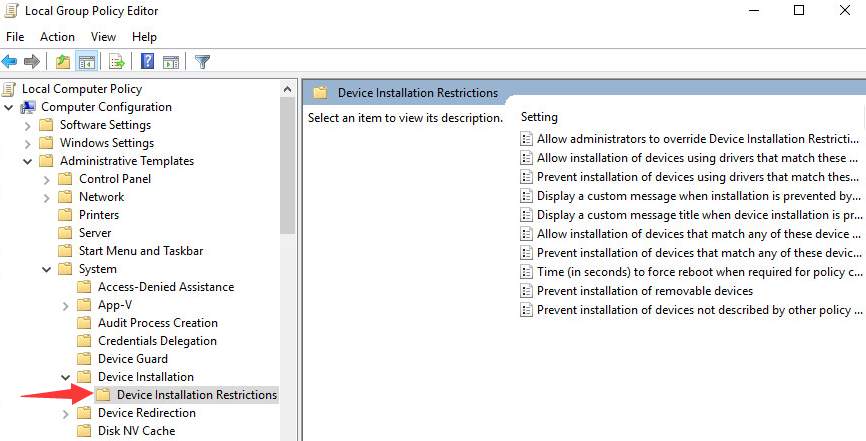
Task: Select 'Prevent installation of devices that match' policy
Action: pos(693,253)
